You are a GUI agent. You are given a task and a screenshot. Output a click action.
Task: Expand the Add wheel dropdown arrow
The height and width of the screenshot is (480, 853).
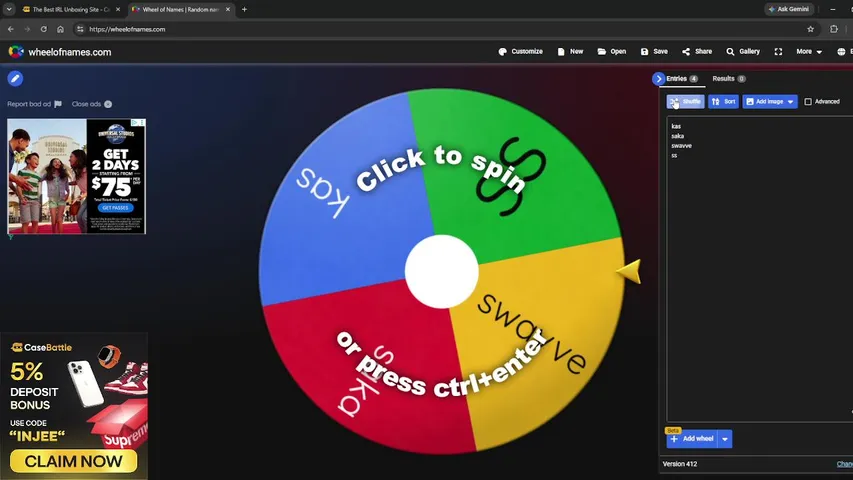(725, 439)
